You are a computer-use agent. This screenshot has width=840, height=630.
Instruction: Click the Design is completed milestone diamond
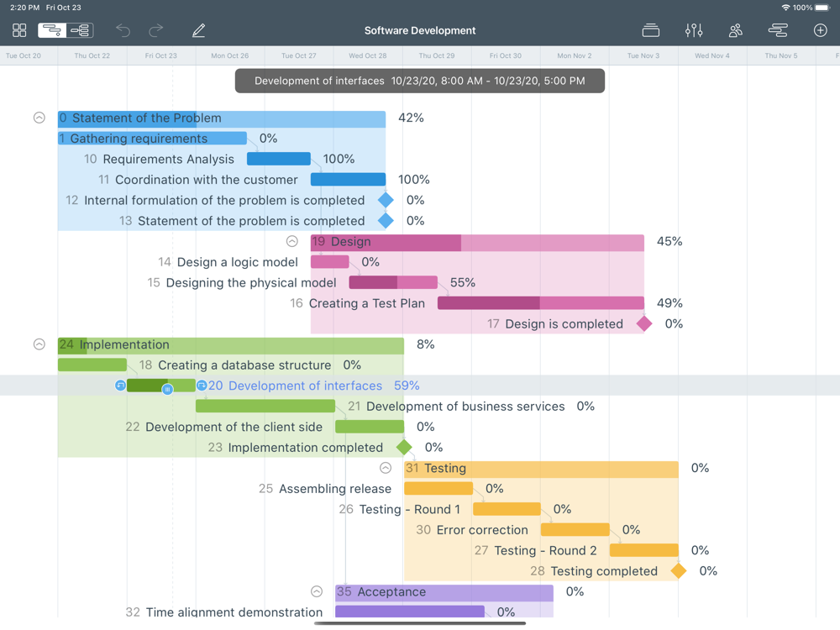point(644,323)
